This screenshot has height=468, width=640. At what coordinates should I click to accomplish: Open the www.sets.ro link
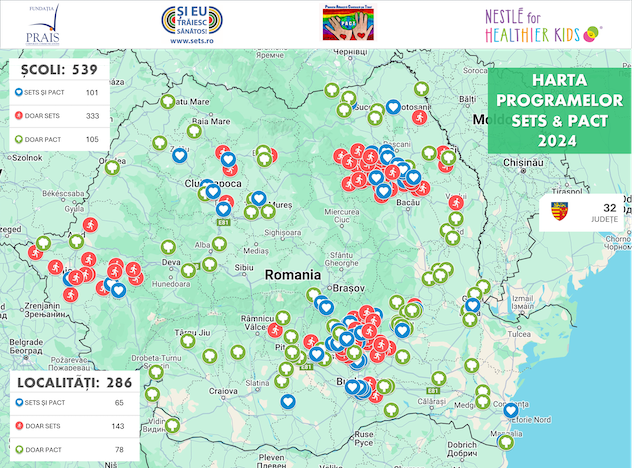[192, 41]
